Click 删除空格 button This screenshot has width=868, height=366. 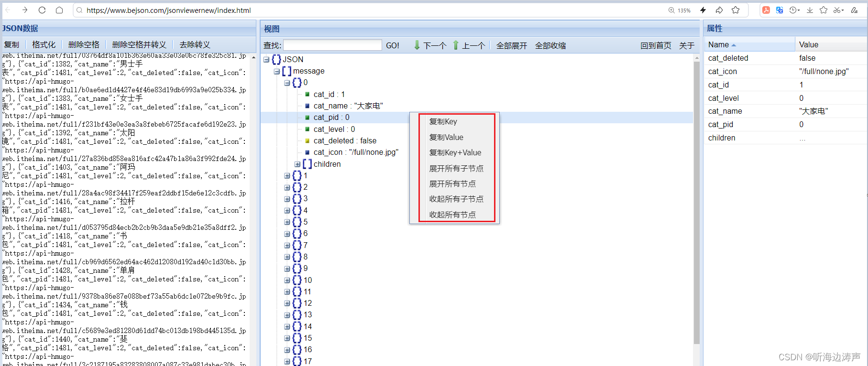tap(84, 44)
